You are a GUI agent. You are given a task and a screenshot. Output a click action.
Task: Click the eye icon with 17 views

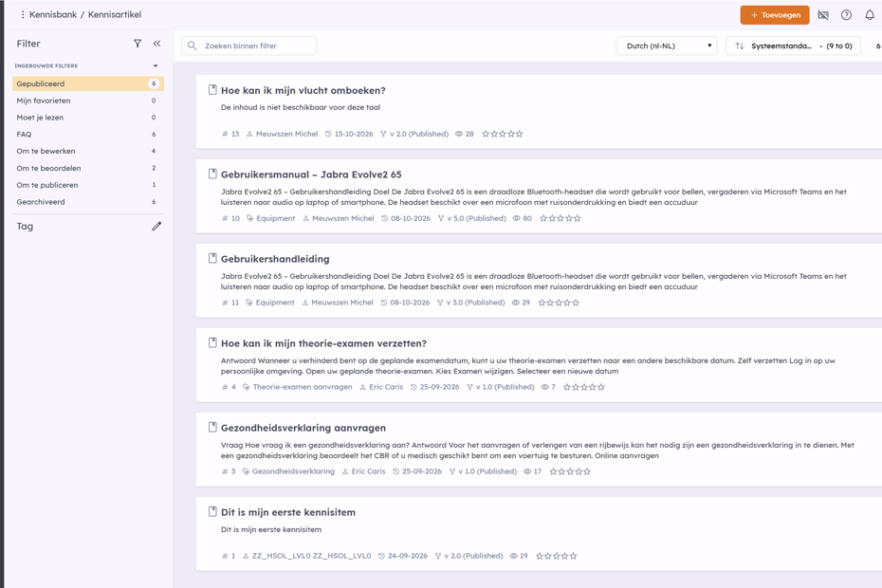pyautogui.click(x=527, y=471)
